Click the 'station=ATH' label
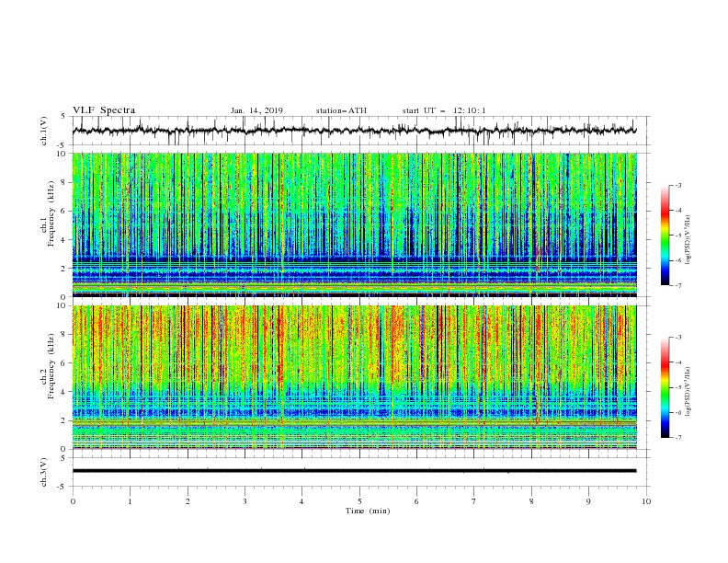The image size is (728, 563). point(341,110)
